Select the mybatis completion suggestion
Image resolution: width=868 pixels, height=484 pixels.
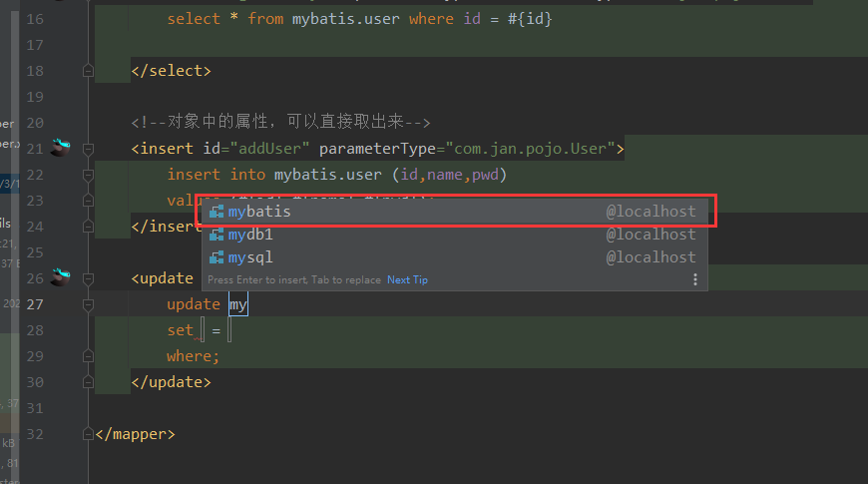point(259,213)
